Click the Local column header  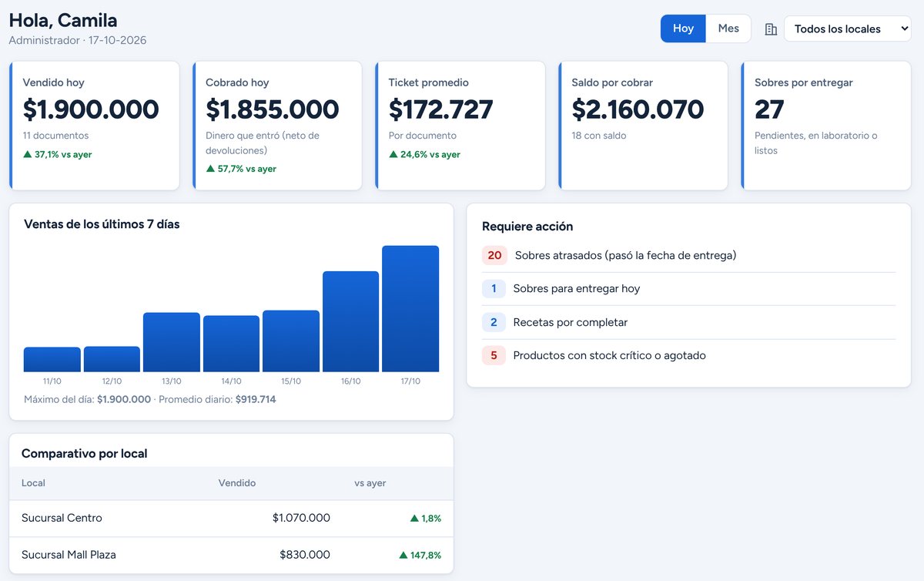pyautogui.click(x=33, y=483)
